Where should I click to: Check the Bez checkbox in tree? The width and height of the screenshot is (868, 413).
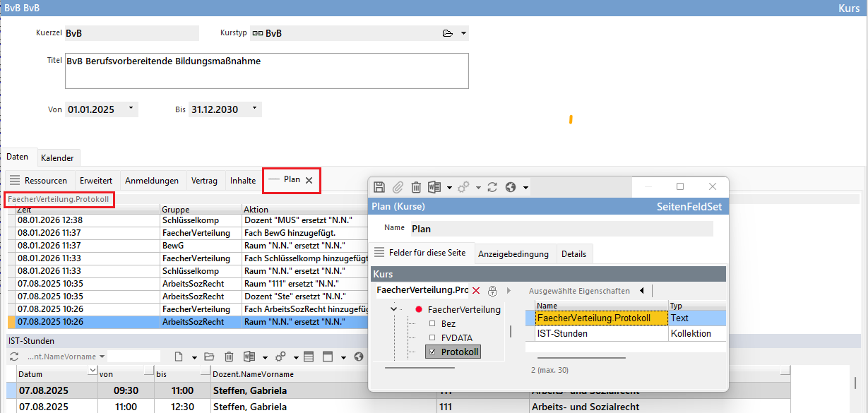432,323
